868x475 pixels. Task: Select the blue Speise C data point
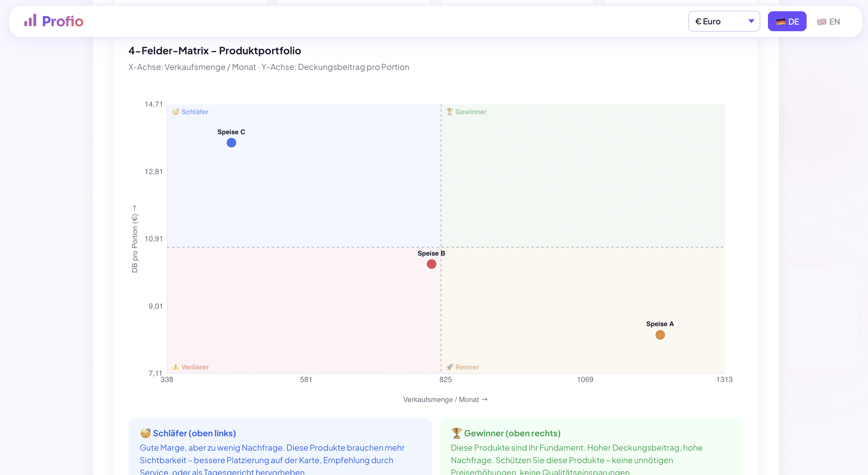[231, 143]
